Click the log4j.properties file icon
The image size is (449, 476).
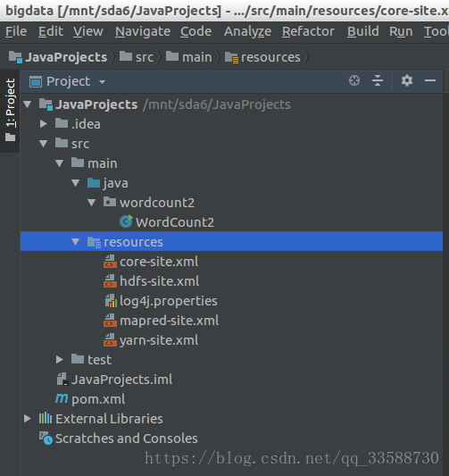111,301
